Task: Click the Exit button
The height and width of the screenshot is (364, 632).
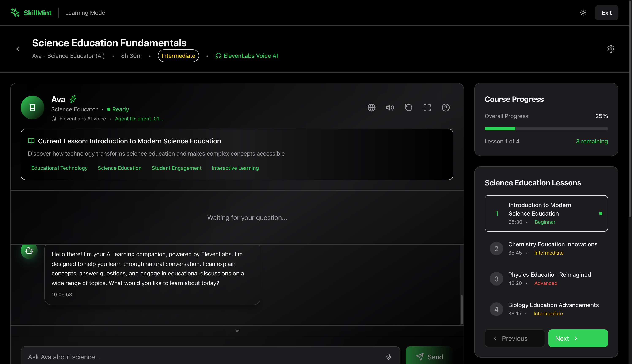Action: pyautogui.click(x=606, y=13)
